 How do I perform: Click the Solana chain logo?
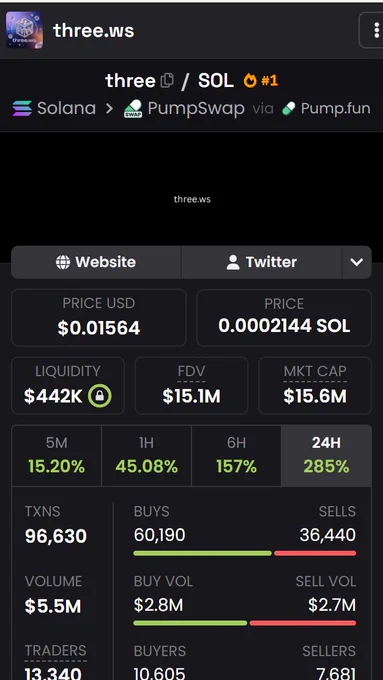[x=22, y=108]
